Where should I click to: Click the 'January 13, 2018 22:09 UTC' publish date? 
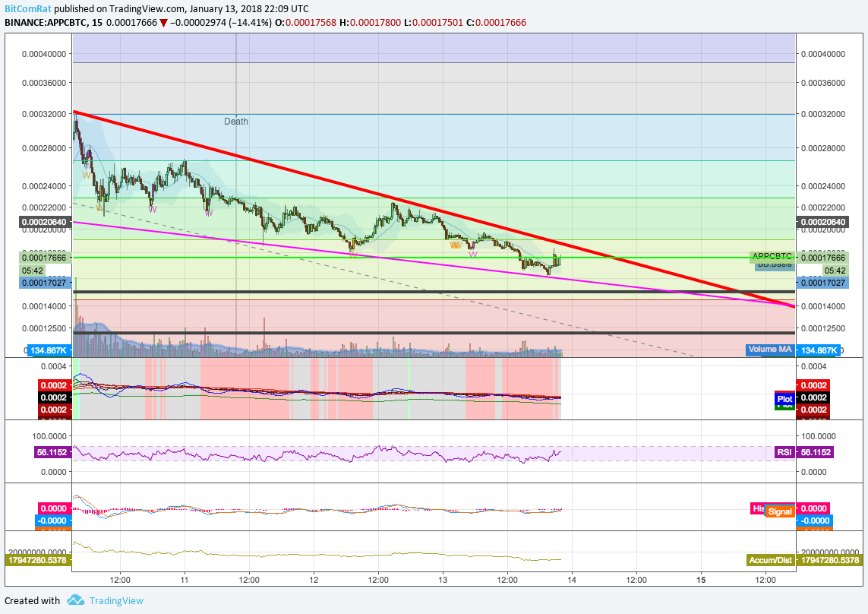(x=249, y=9)
